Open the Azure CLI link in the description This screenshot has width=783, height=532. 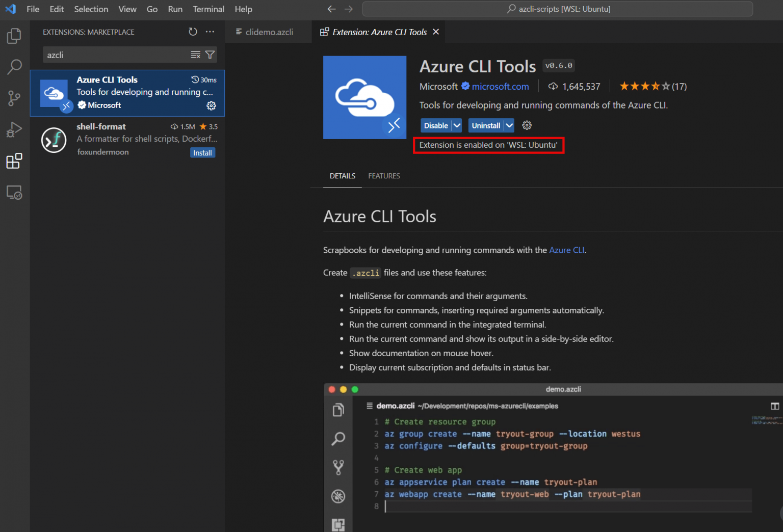566,250
